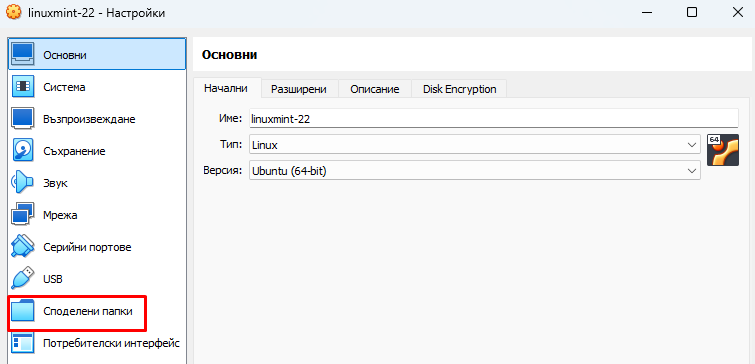Select Основни text in settings list
The image size is (755, 364).
point(65,55)
